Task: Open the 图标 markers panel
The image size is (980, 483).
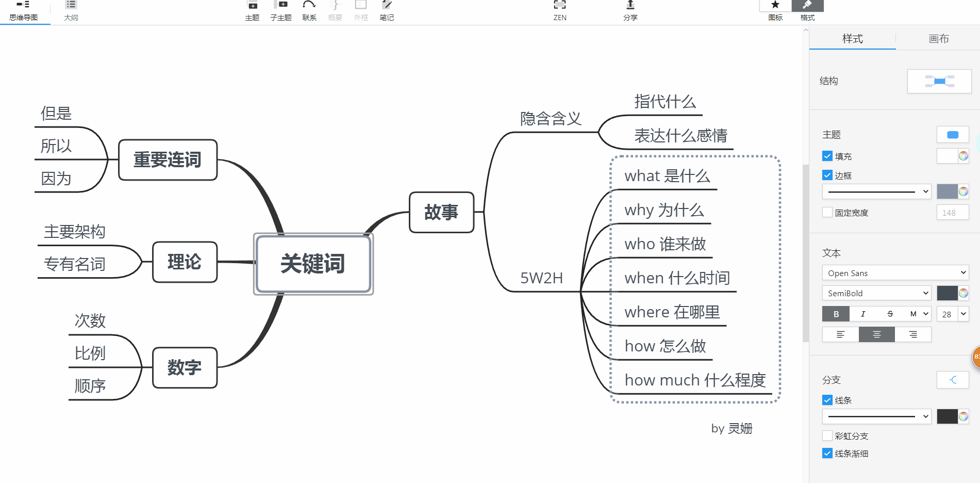Action: tap(775, 11)
